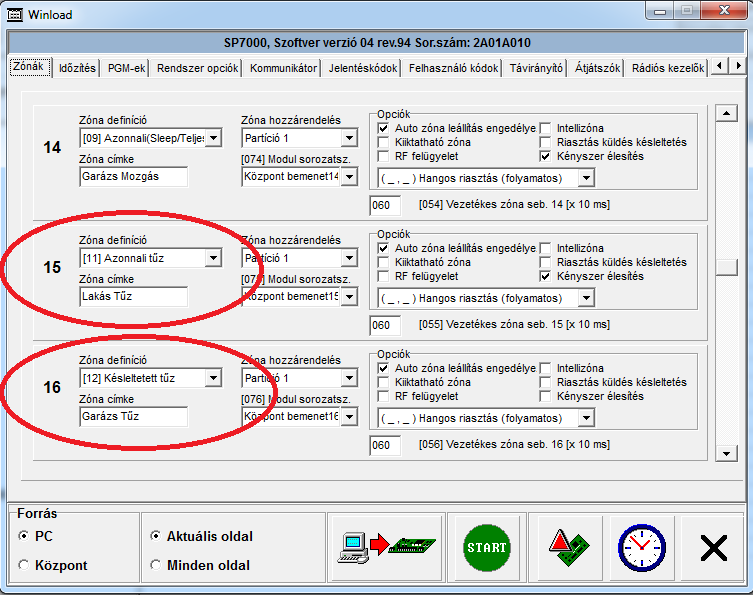Open zone 14 Zóna definíció dropdown
Viewport: 753px width, 595px height.
tap(214, 138)
